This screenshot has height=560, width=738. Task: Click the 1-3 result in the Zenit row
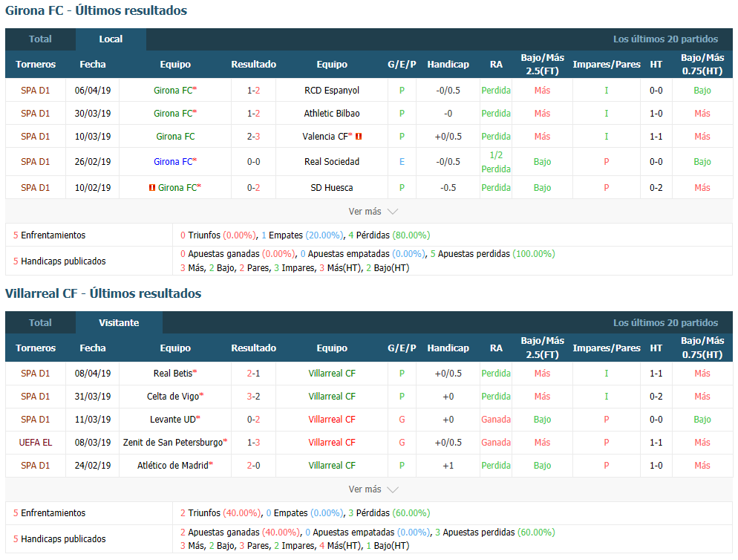point(254,443)
